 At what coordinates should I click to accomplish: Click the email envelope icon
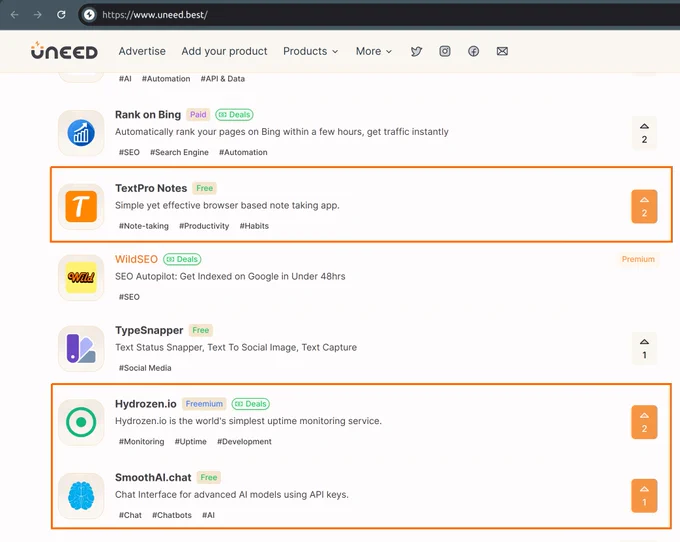pos(502,51)
